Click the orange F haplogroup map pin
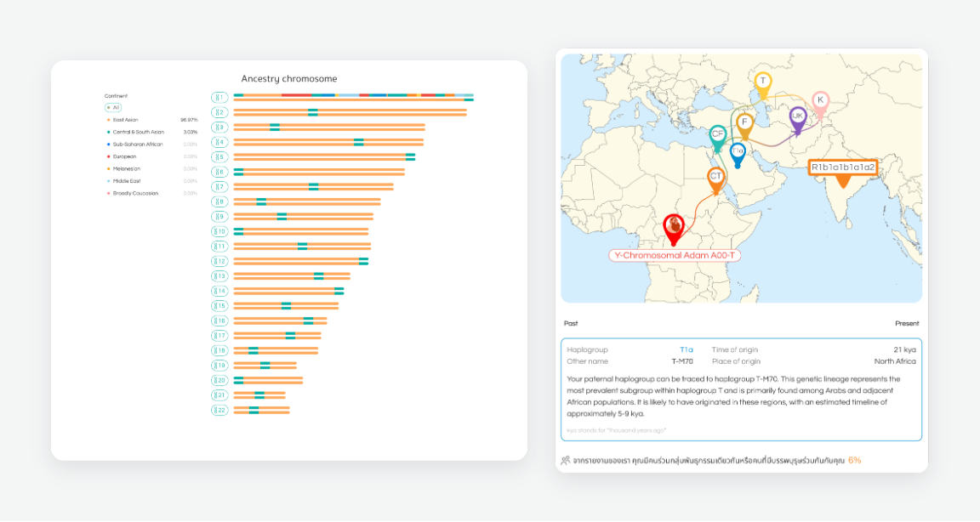This screenshot has height=522, width=980. 744,125
